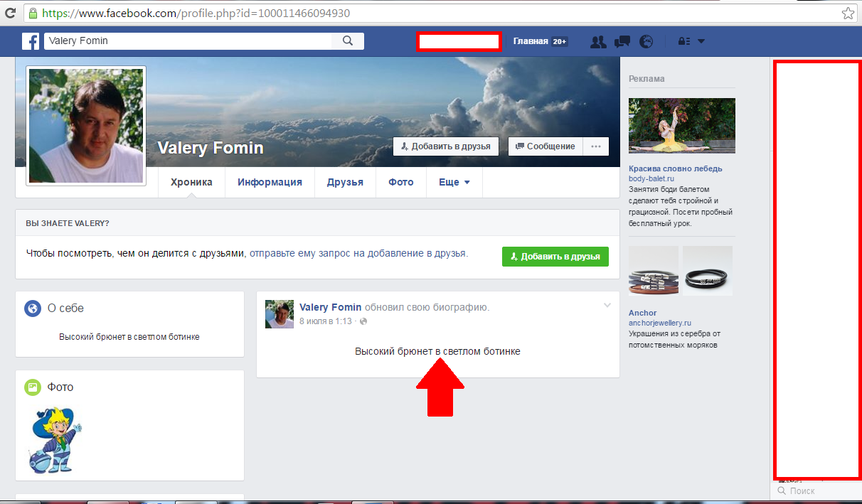Click the post text Высокий брюнет в светлом ботинке
This screenshot has width=862, height=504.
437,351
